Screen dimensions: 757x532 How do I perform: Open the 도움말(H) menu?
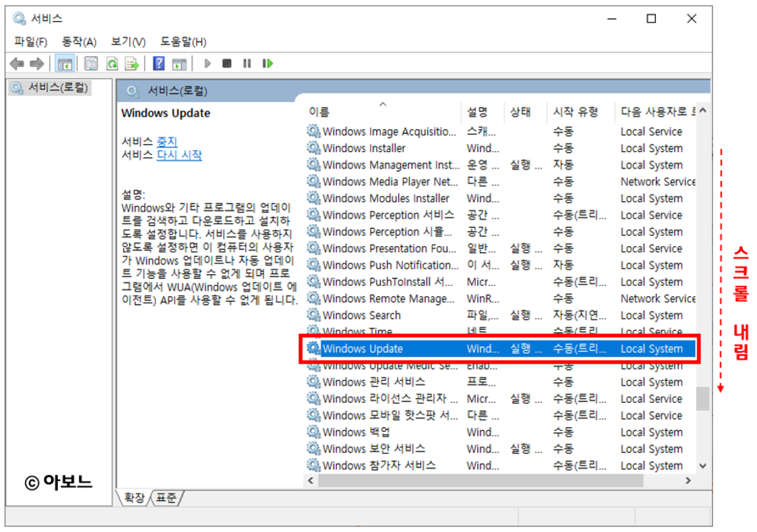point(183,42)
